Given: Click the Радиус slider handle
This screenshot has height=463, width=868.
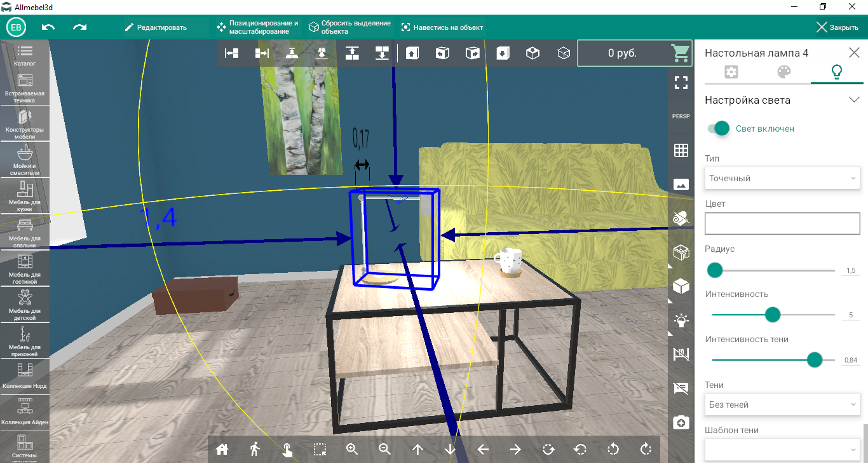Looking at the screenshot, I should (x=715, y=270).
